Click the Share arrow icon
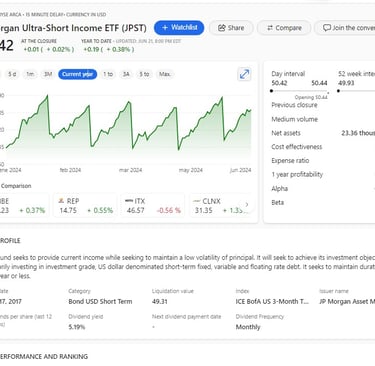This screenshot has width=375, height=366. (x=222, y=28)
